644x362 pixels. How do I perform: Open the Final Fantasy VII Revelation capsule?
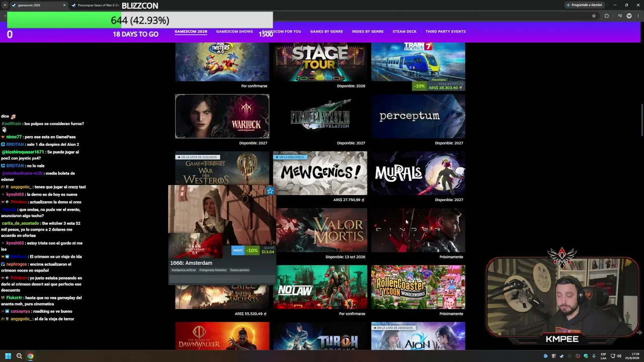point(320,116)
